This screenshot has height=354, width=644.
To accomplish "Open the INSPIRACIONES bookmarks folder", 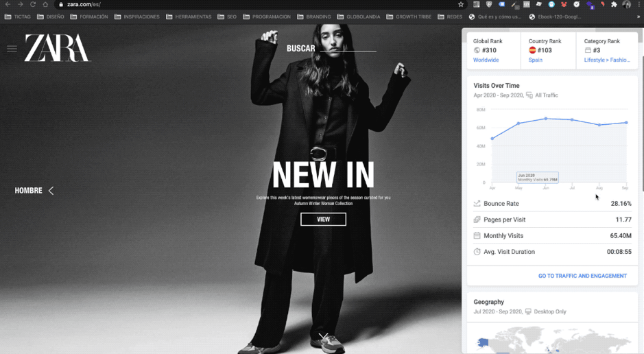I will click(x=136, y=17).
